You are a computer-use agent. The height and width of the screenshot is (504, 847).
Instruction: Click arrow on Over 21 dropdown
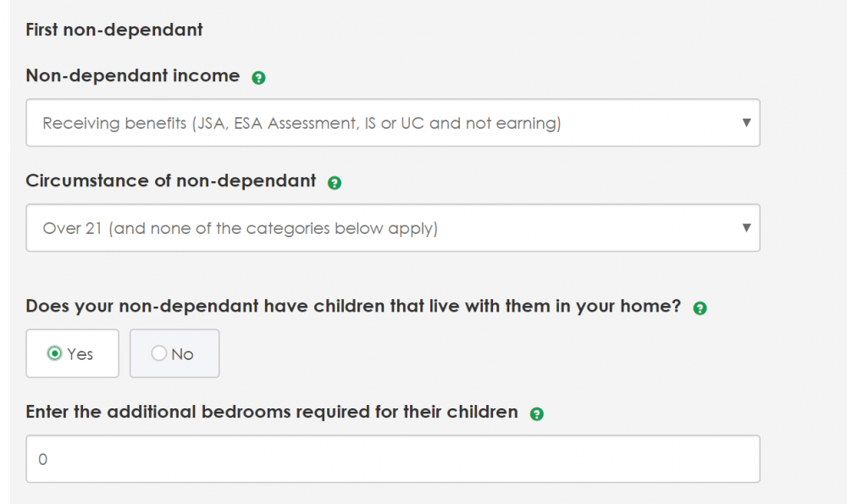point(746,228)
